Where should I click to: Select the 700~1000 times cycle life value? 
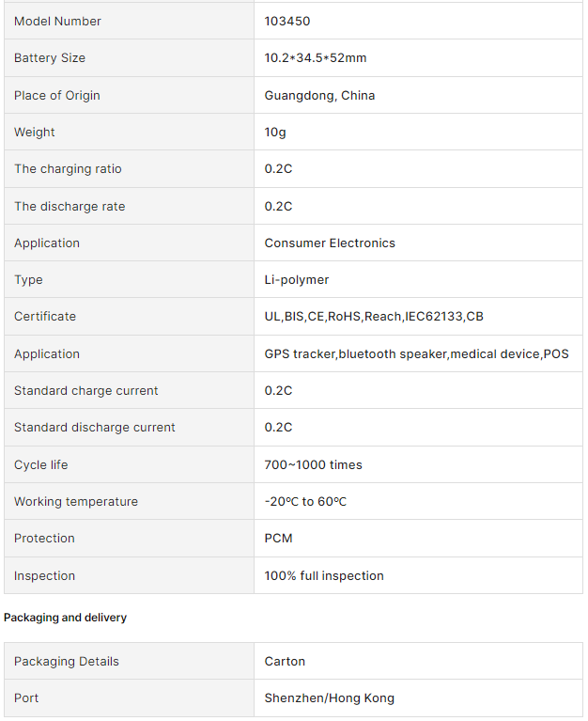click(313, 465)
